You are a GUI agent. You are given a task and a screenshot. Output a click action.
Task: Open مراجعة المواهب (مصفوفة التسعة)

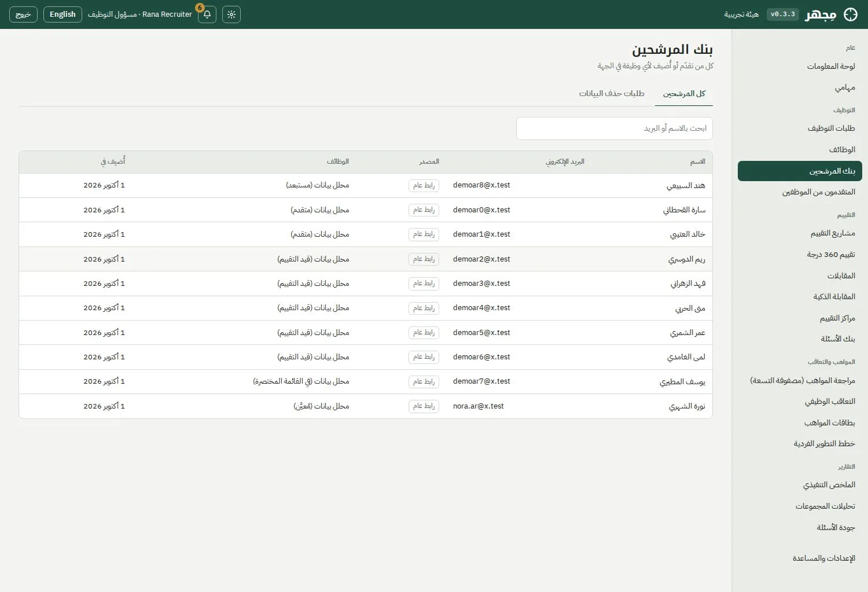(x=800, y=381)
